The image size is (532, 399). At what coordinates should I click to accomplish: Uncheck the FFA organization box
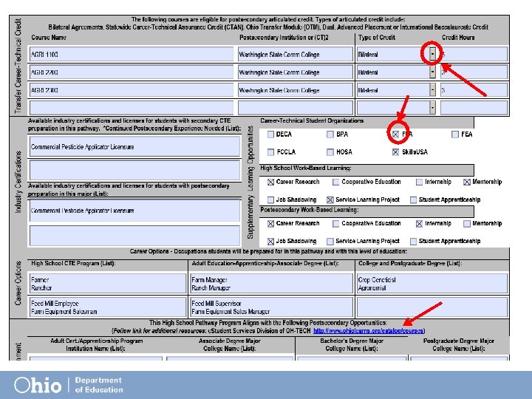pos(395,134)
